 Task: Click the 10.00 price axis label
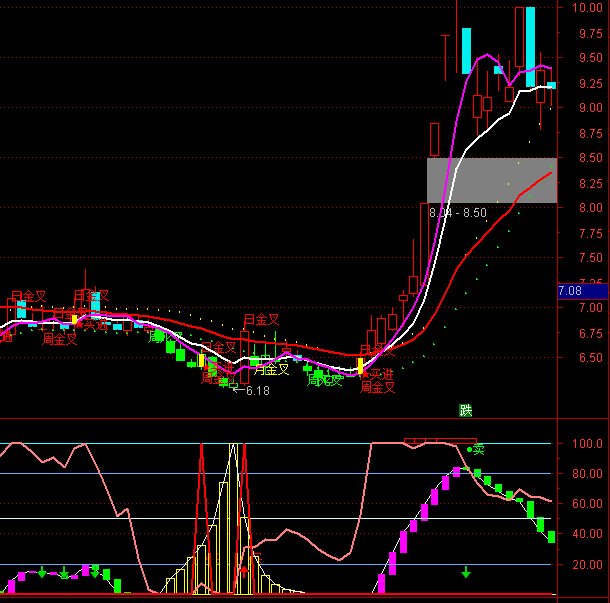coord(586,8)
